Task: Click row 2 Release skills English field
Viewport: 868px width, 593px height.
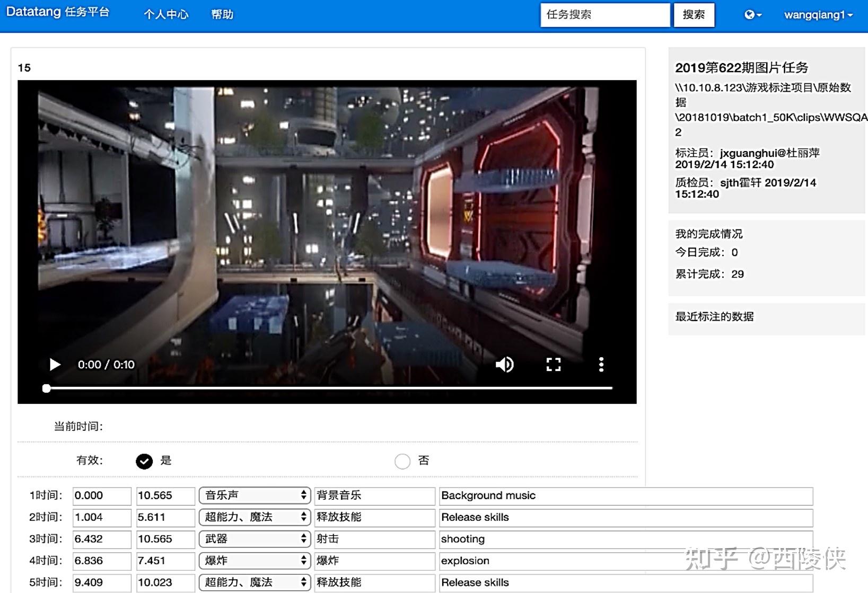Action: [626, 518]
